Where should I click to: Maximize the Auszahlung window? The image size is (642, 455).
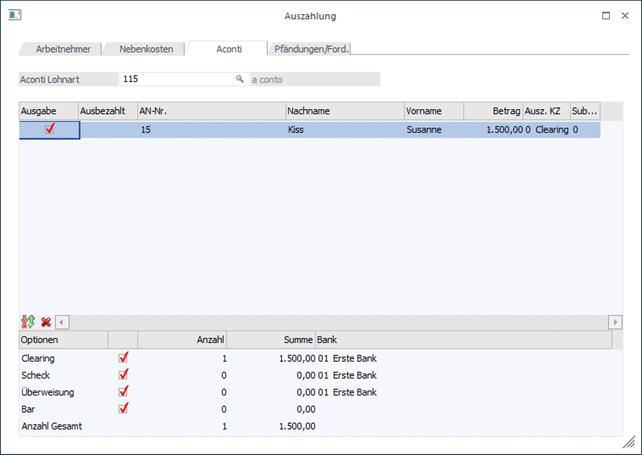(x=605, y=16)
